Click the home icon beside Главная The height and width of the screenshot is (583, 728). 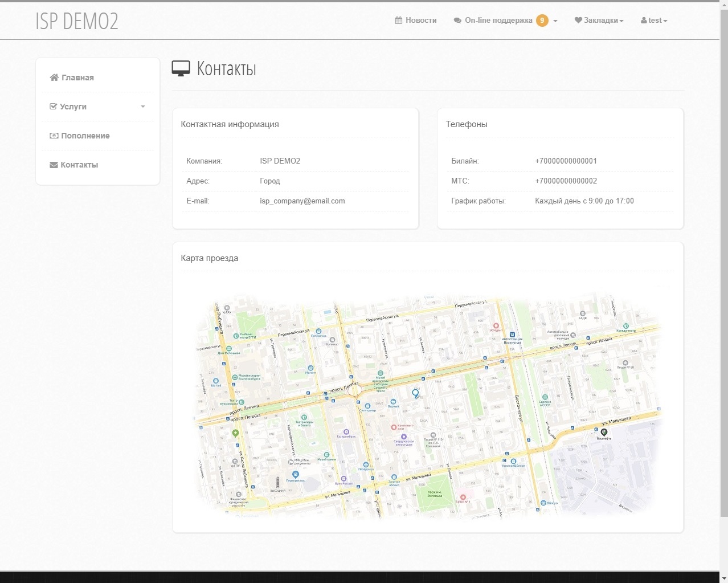point(54,78)
